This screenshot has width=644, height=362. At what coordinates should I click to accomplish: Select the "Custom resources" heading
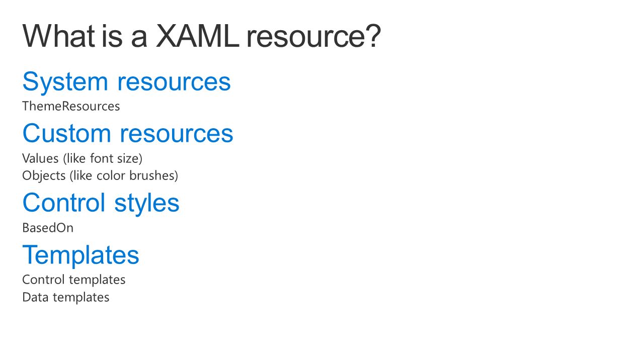(128, 134)
